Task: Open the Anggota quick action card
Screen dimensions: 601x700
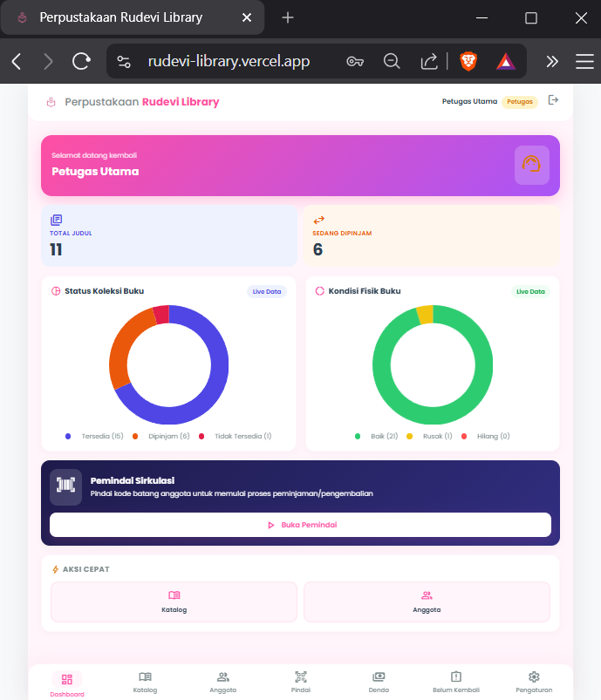Action: coord(427,601)
